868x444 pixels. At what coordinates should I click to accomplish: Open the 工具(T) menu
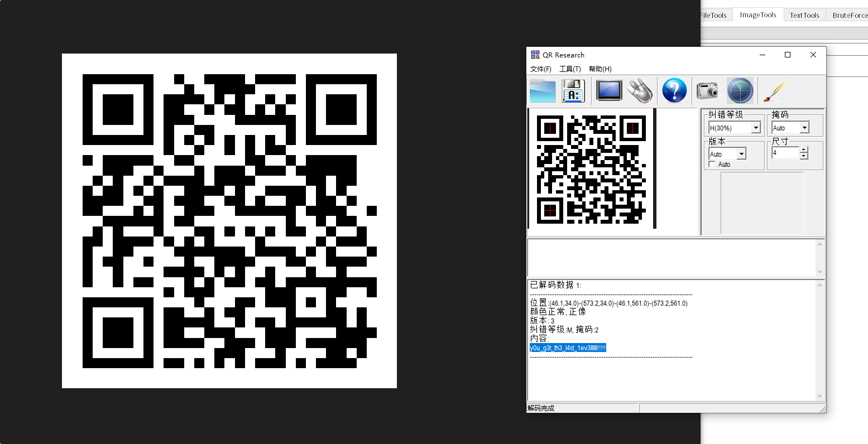[x=570, y=69]
